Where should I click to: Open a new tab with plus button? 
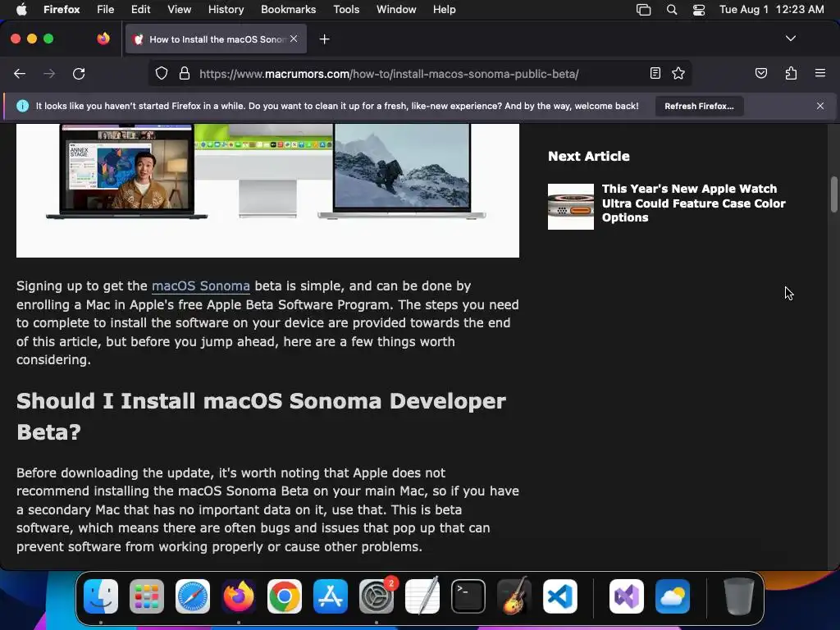coord(324,39)
